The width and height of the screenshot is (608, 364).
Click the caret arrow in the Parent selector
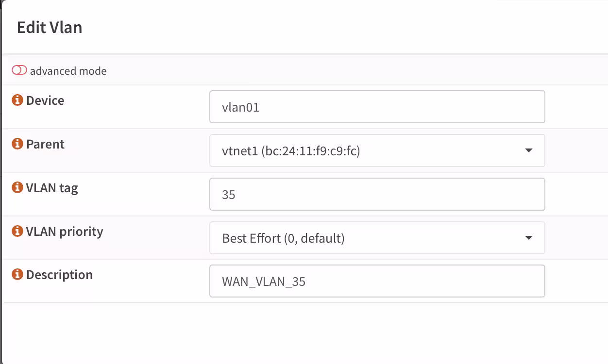click(x=529, y=151)
